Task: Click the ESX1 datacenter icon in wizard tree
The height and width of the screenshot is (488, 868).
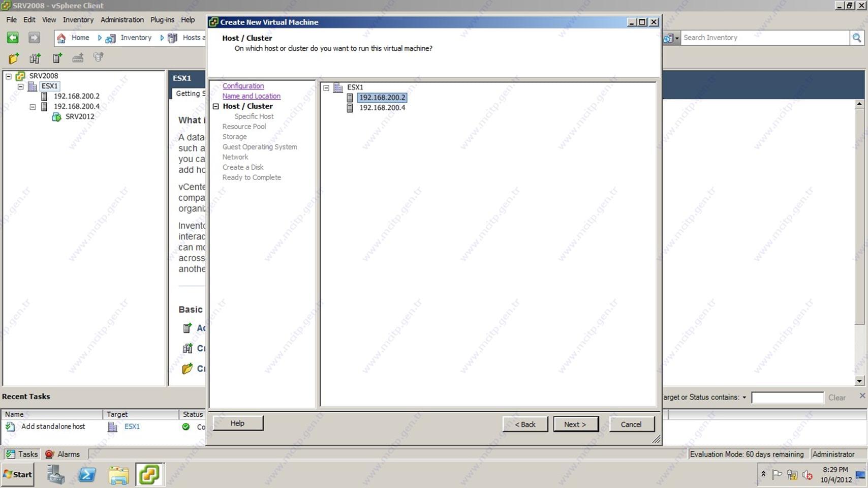Action: pos(338,87)
